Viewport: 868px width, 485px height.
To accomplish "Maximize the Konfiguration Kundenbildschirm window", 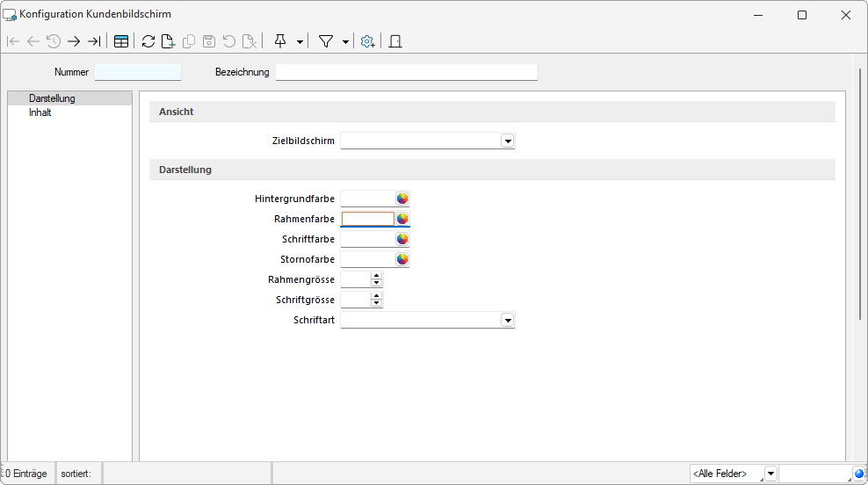I will 802,15.
